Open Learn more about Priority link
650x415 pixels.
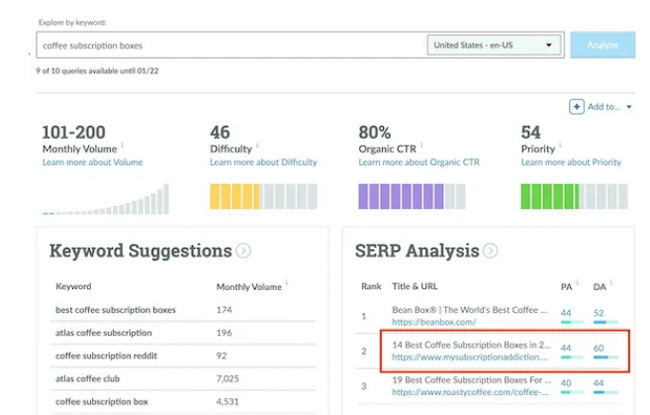coord(571,162)
